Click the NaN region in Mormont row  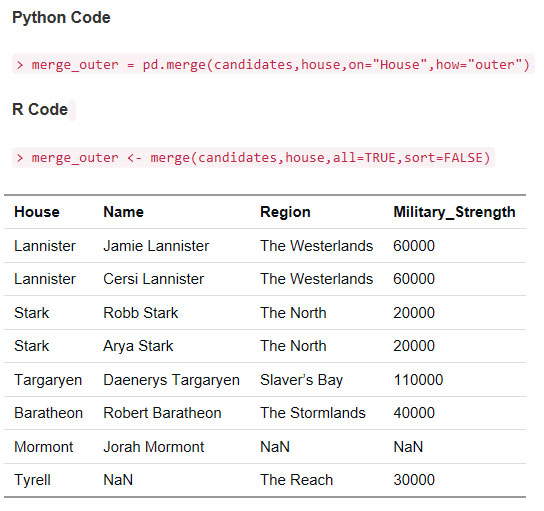pyautogui.click(x=275, y=446)
